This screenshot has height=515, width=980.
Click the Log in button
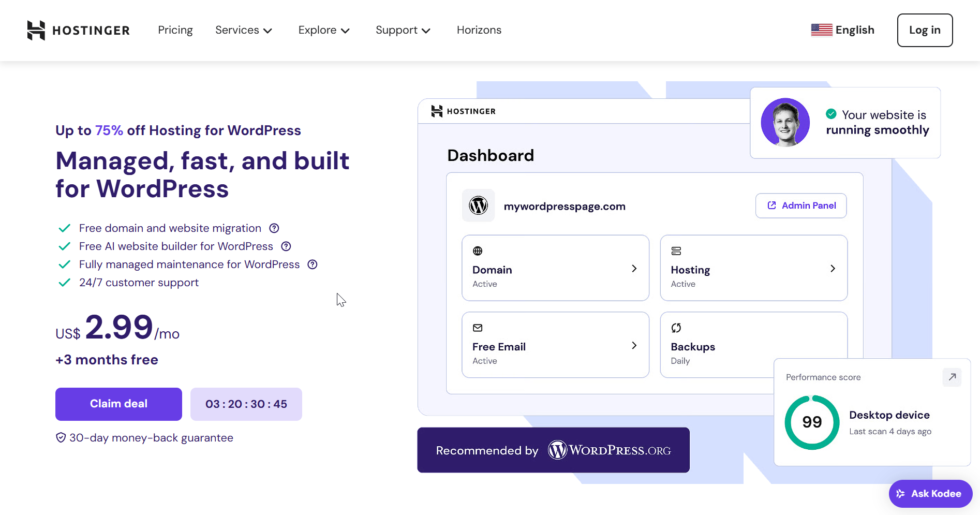click(925, 30)
